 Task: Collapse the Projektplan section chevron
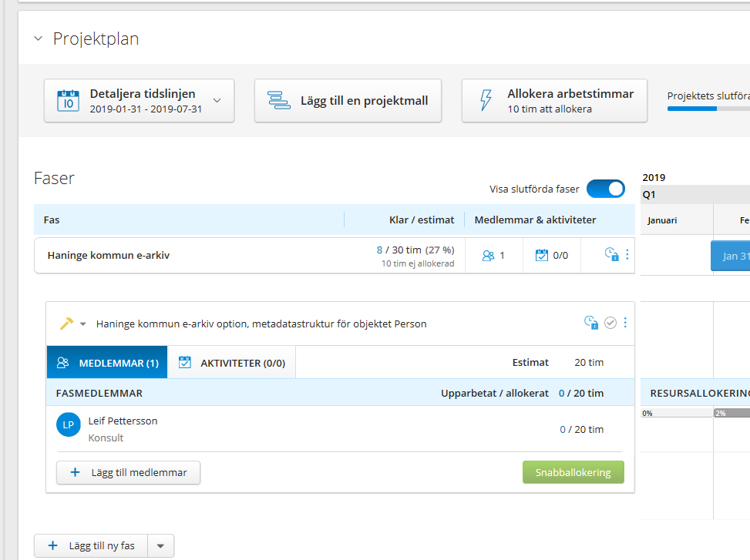(x=39, y=39)
